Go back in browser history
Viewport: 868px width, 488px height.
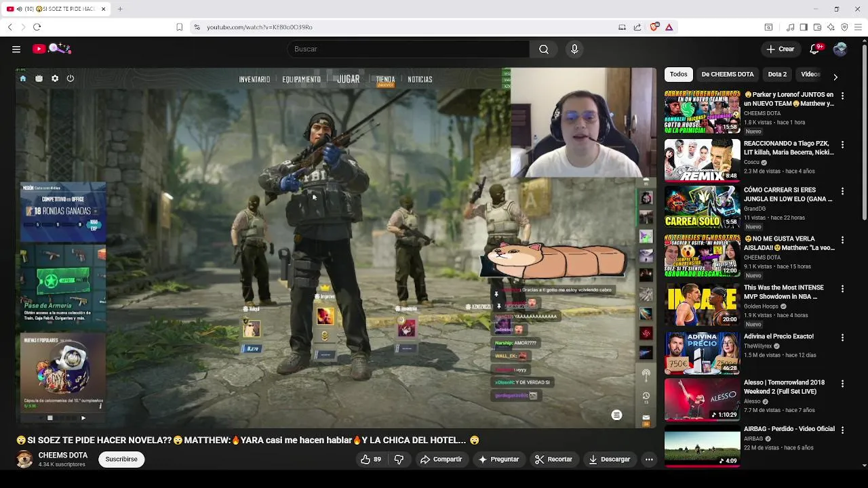[9, 27]
